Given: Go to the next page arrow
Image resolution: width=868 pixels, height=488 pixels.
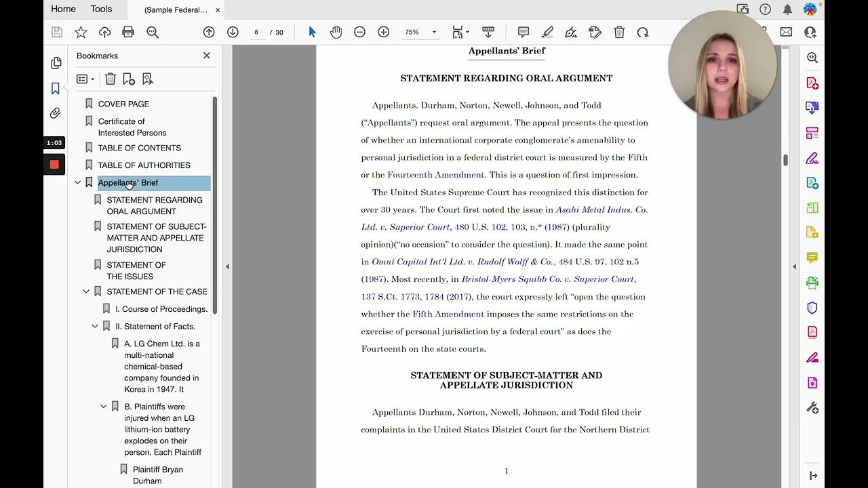Looking at the screenshot, I should [x=233, y=32].
